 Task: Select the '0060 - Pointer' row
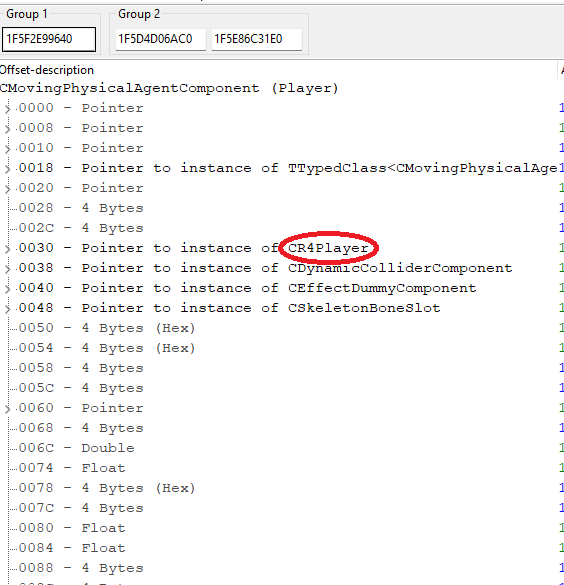pyautogui.click(x=81, y=408)
